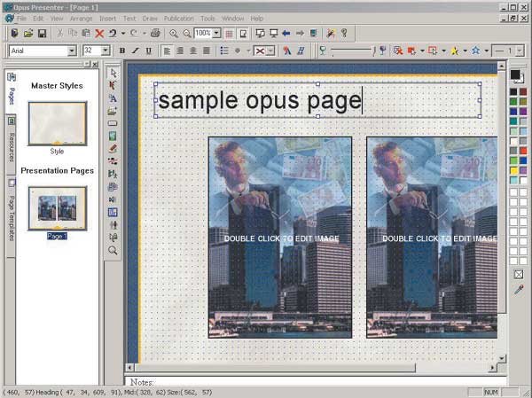The image size is (532, 398).
Task: Switch to the Resources side tab
Action: point(12,144)
